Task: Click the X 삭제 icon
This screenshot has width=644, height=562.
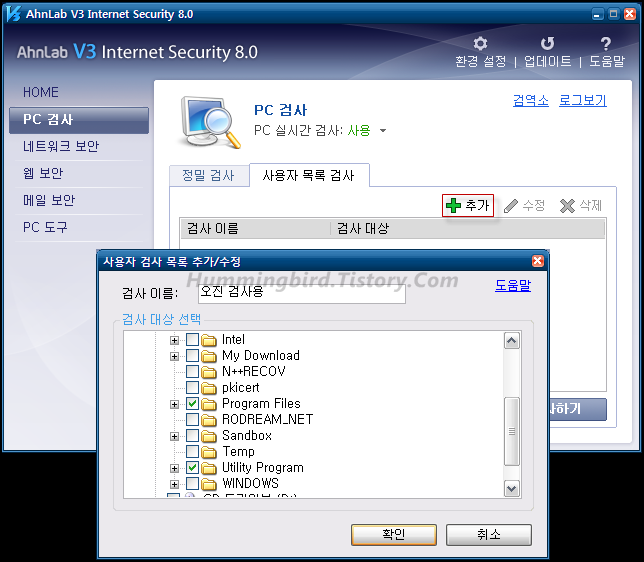Action: 567,206
